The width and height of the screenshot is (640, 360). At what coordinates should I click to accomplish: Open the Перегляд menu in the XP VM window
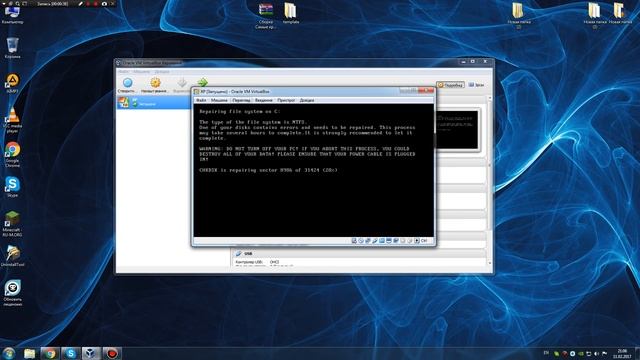241,100
